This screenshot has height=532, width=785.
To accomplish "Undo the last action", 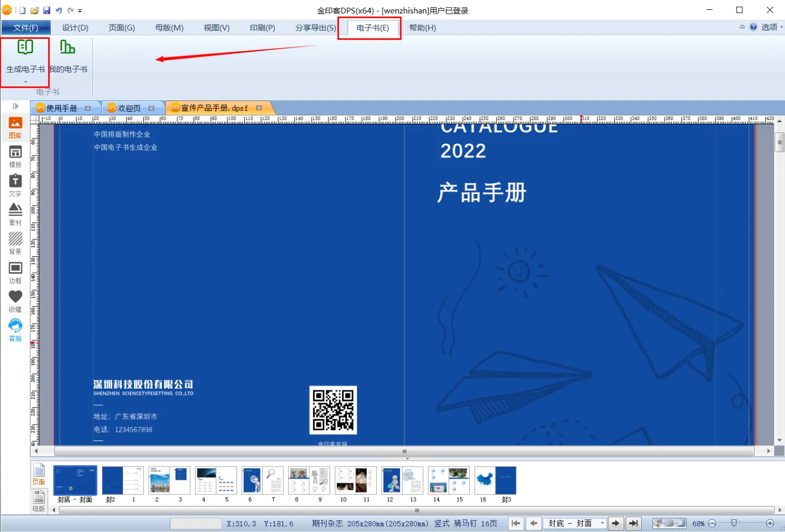I will (x=58, y=10).
